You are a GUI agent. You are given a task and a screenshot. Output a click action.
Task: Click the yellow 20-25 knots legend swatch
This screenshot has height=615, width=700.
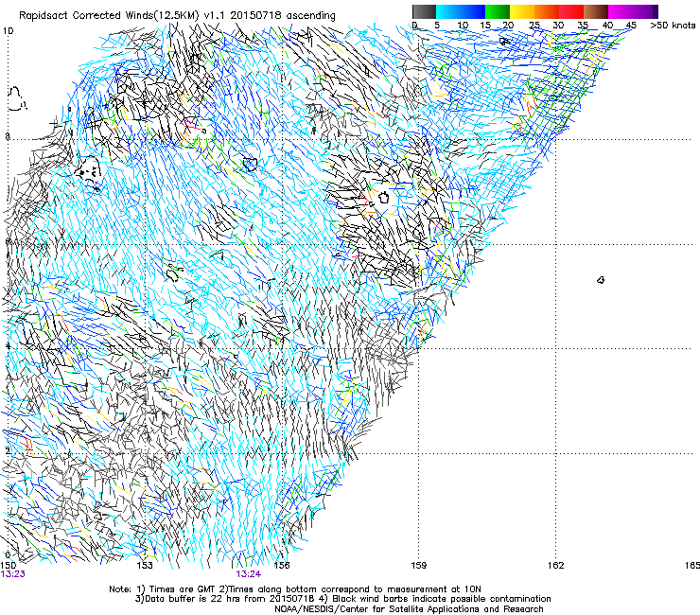[522, 11]
